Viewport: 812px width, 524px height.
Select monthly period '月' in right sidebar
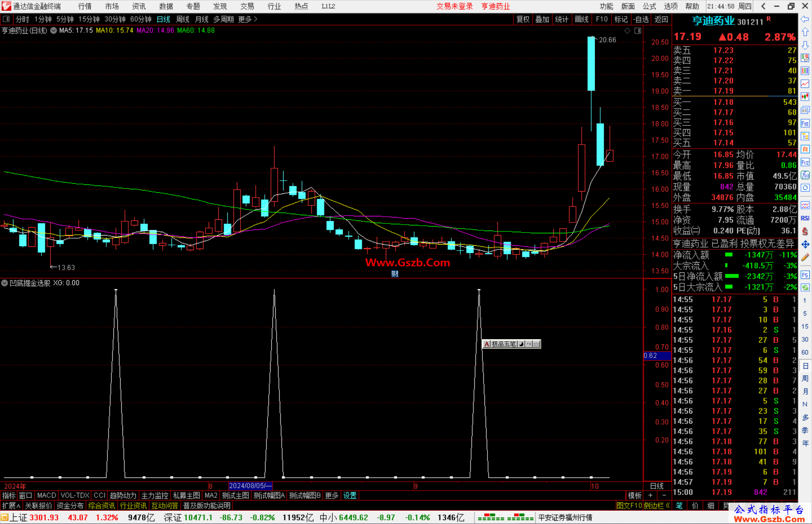(x=804, y=391)
